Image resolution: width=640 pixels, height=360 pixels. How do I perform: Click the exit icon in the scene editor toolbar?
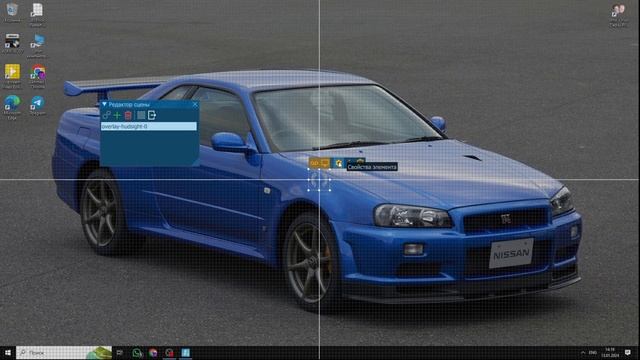[x=152, y=115]
